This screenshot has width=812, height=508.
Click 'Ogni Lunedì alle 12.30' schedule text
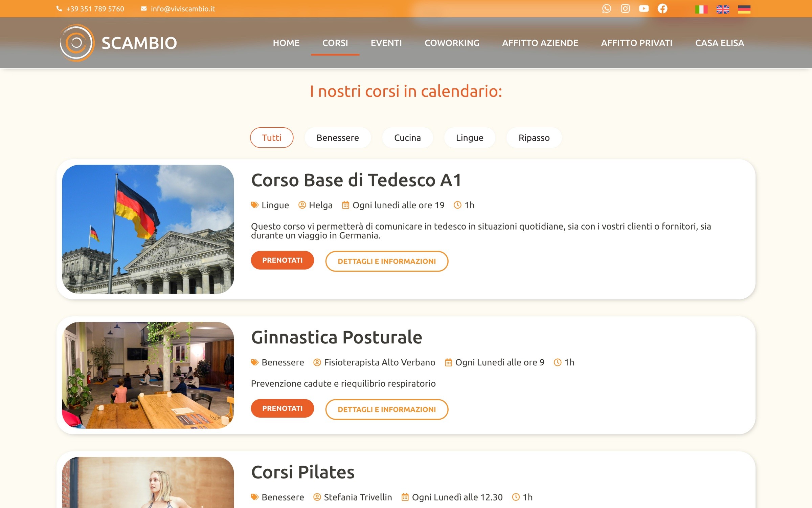[457, 497]
